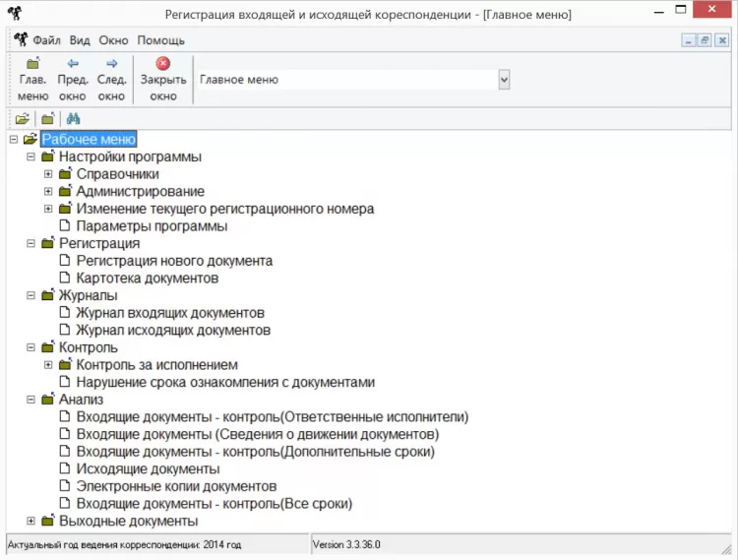This screenshot has height=560, width=738.
Task: Click document icon of Исходящие документы
Action: click(x=65, y=468)
